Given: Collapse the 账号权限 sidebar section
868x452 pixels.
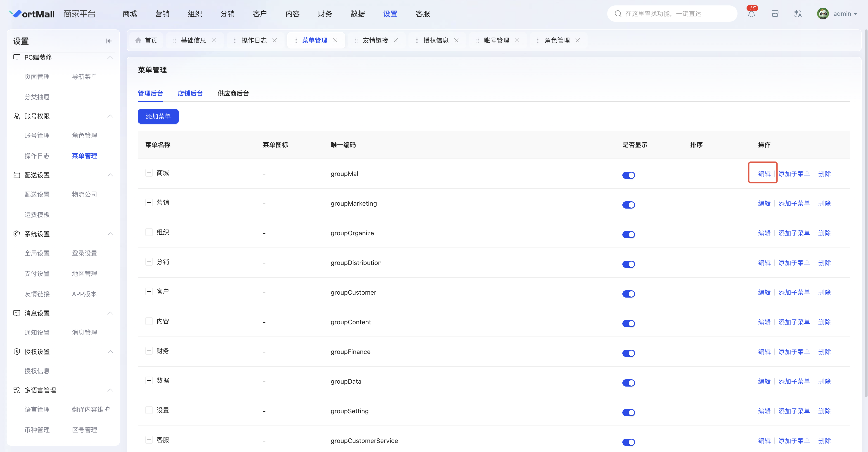Looking at the screenshot, I should coord(110,116).
